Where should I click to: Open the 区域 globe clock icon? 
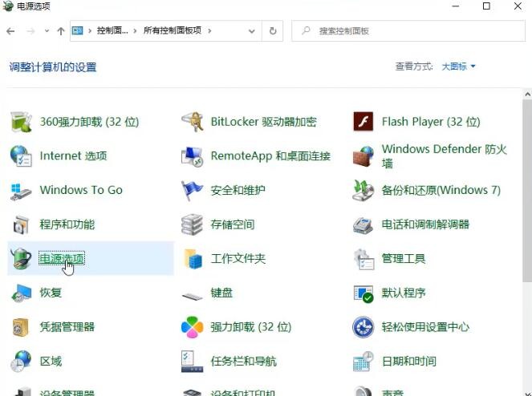21,362
